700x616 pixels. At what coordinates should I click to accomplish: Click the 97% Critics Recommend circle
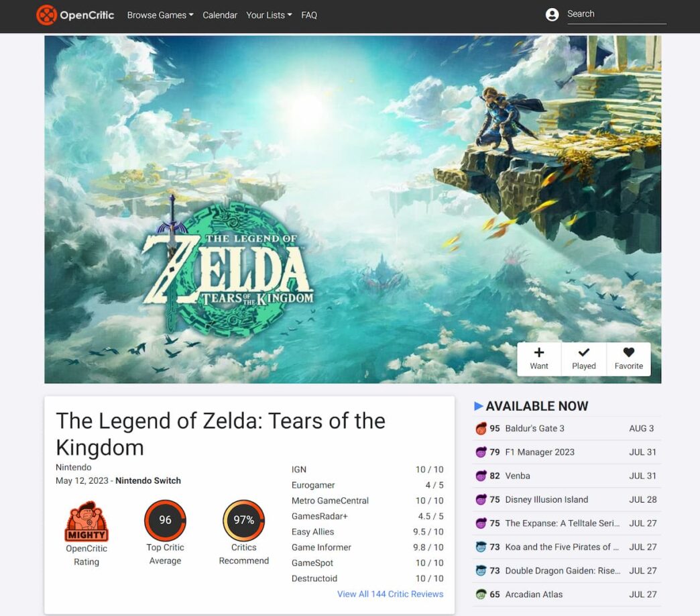point(244,520)
